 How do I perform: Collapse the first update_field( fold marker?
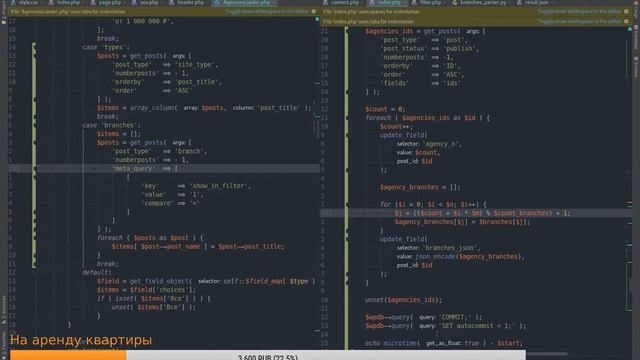click(x=347, y=135)
